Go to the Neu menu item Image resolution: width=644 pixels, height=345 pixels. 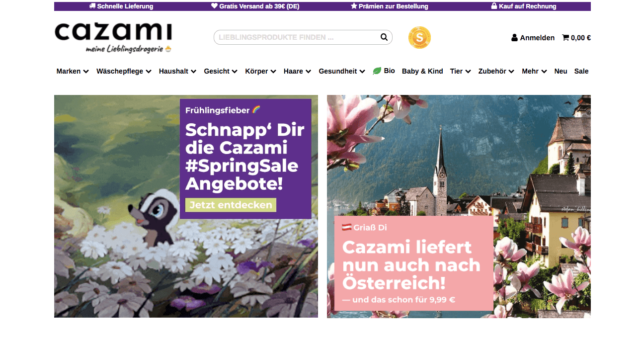pos(561,71)
